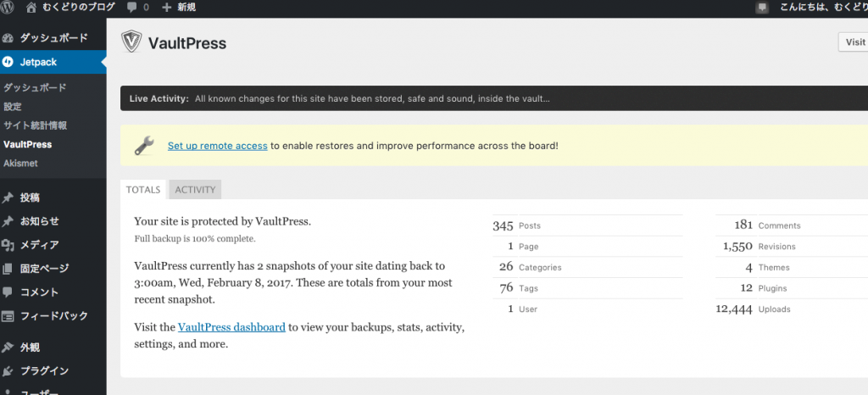The image size is (868, 395).
Task: Switch to the ACTIVITY tab
Action: pyautogui.click(x=195, y=189)
